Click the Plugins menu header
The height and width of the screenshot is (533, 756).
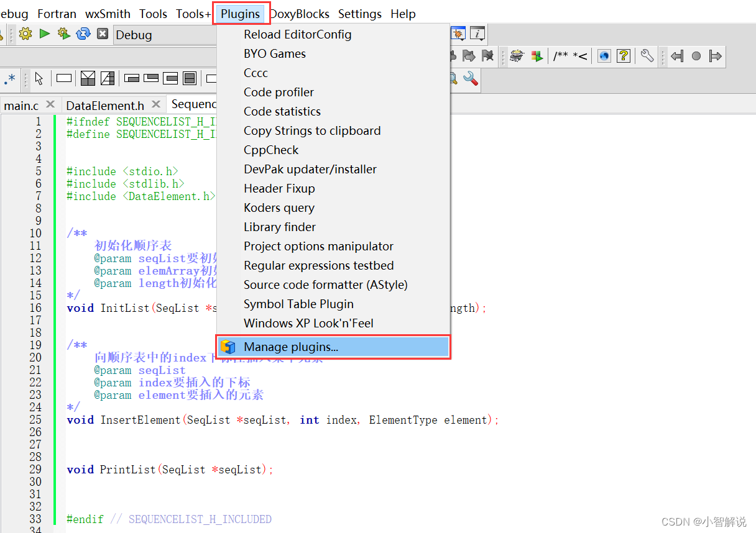click(x=241, y=14)
